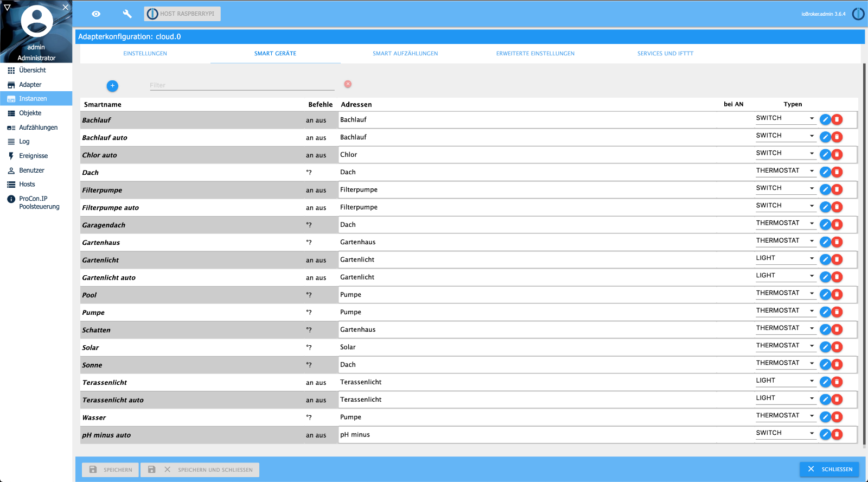Open the type dropdown for Bachlauf
Image resolution: width=868 pixels, height=482 pixels.
tap(786, 118)
